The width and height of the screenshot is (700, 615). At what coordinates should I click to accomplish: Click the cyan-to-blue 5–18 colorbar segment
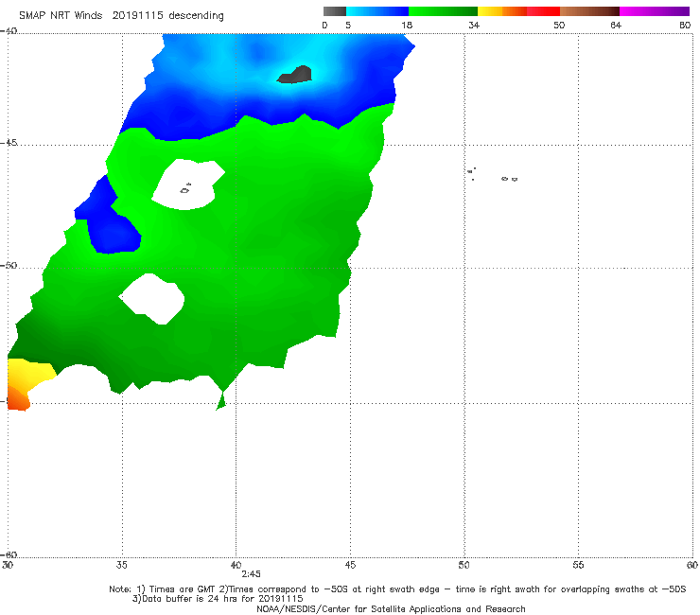[377, 11]
